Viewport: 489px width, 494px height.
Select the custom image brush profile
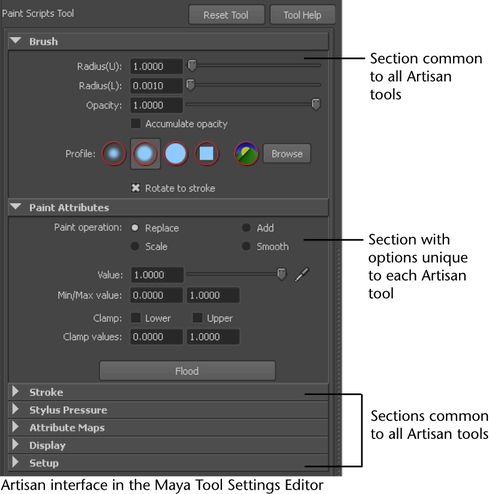[x=246, y=154]
